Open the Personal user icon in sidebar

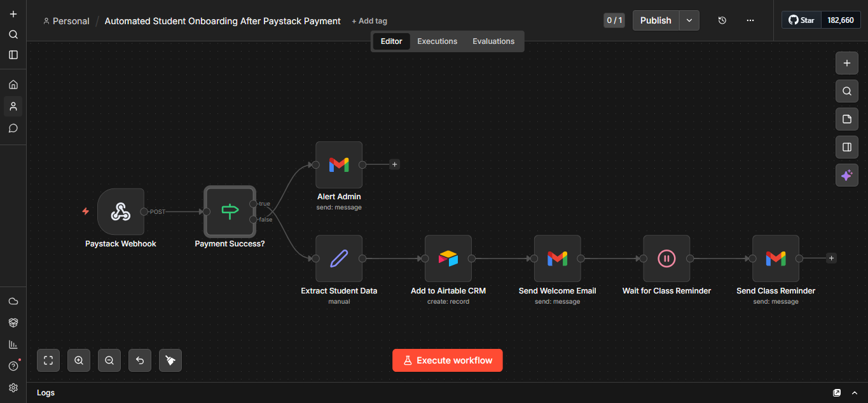tap(13, 106)
